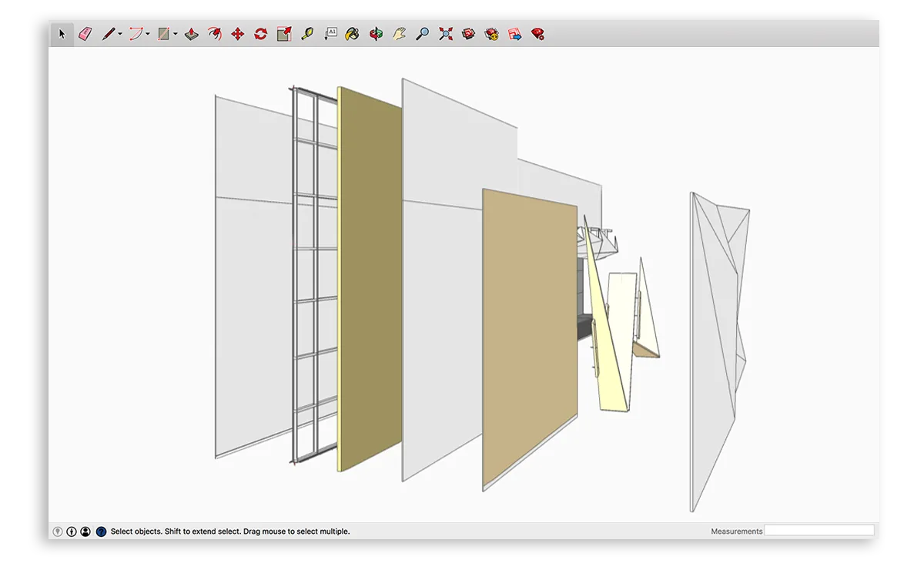Open the Instructor help question icon
924x570 pixels.
101,531
